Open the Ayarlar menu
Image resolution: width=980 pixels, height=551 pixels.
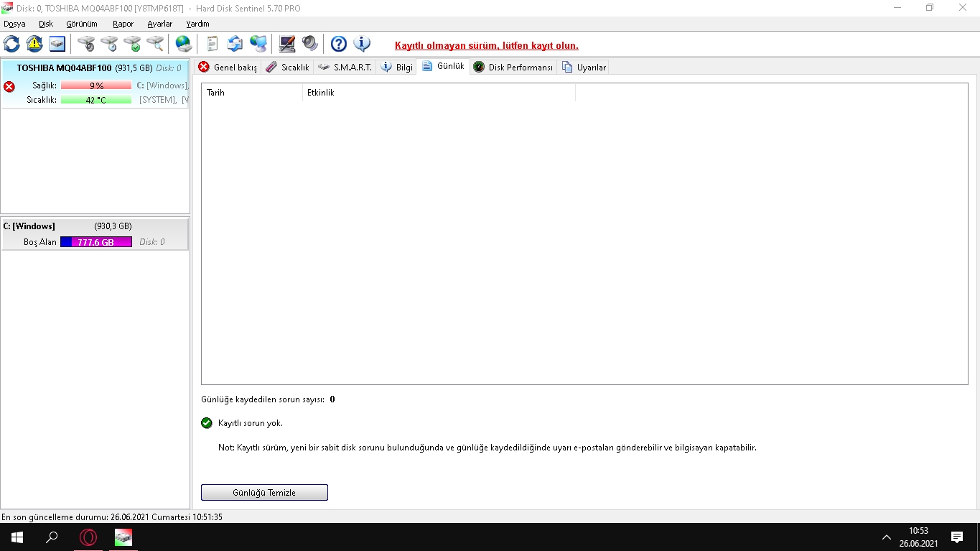159,24
